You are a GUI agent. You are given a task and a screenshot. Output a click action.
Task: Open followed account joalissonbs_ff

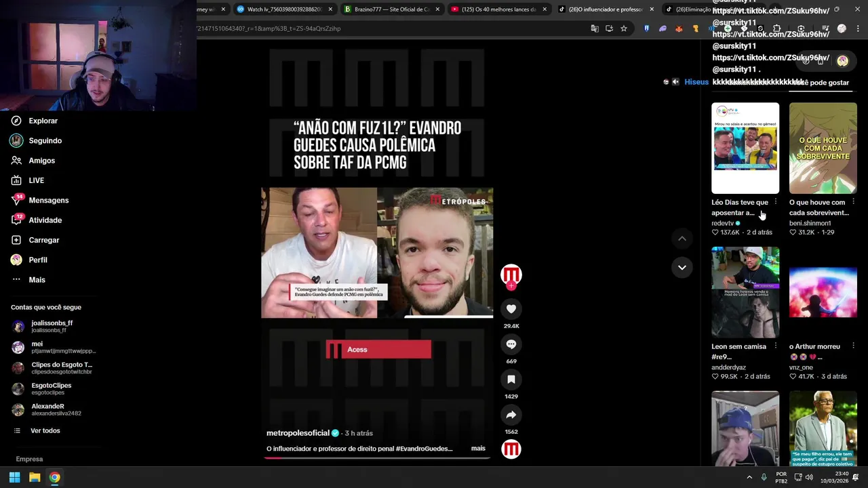(52, 326)
